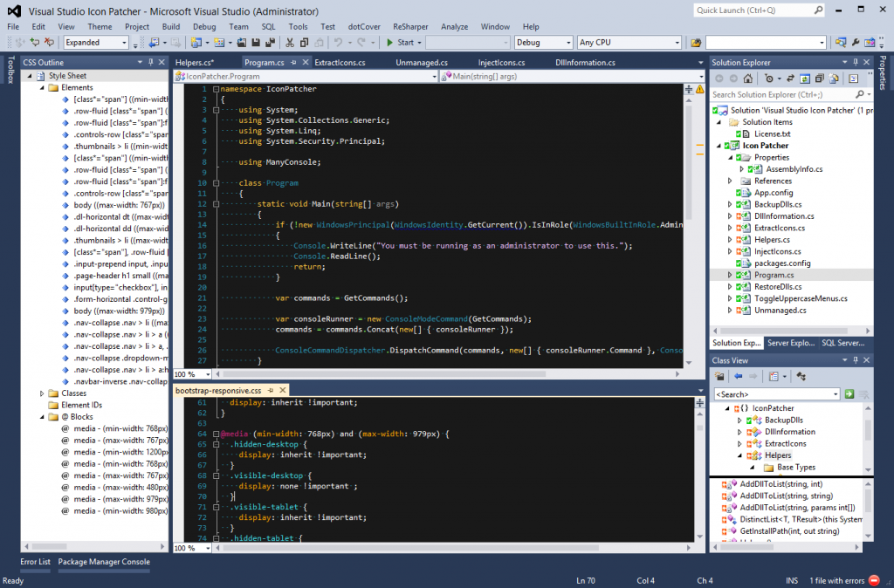Image resolution: width=894 pixels, height=588 pixels.
Task: Select Program.cs in Solution Explorer
Action: (791, 275)
